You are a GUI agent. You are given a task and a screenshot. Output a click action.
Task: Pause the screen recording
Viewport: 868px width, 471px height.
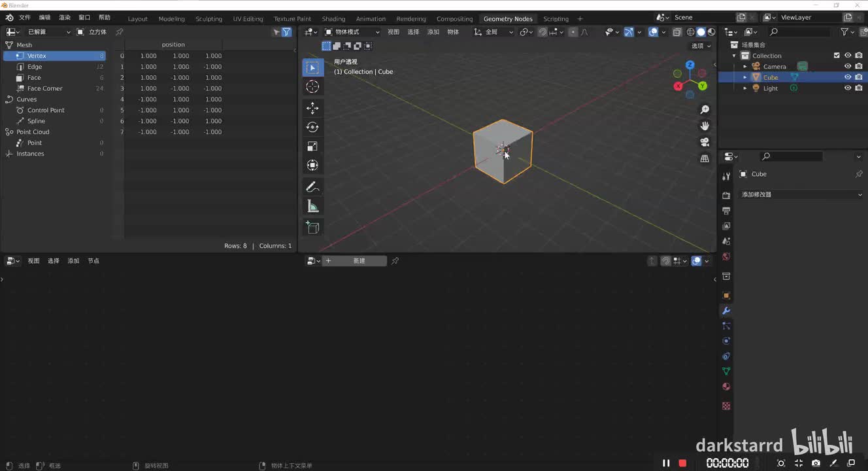pyautogui.click(x=666, y=463)
